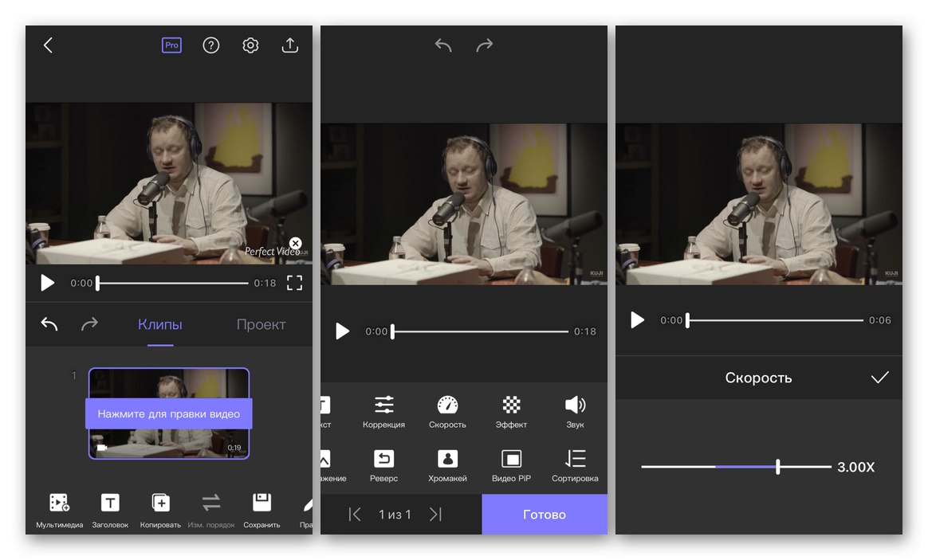Viewport: 928px width, 560px height.
Task: Tap the clip thumbnail to edit video
Action: [169, 413]
